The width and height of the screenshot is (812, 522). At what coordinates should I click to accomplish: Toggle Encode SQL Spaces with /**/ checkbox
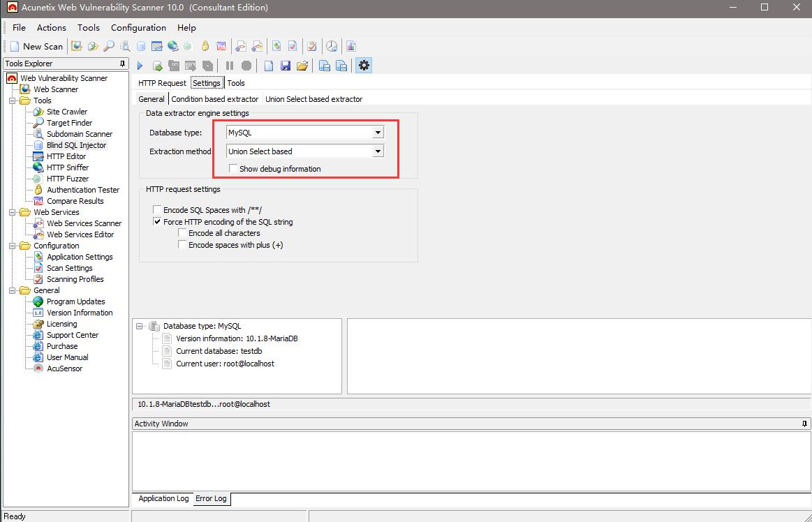tap(157, 210)
